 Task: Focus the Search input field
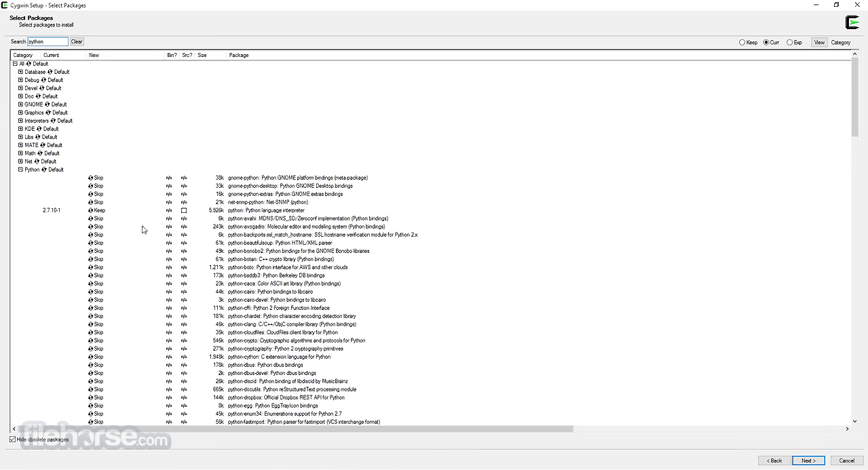(48, 42)
